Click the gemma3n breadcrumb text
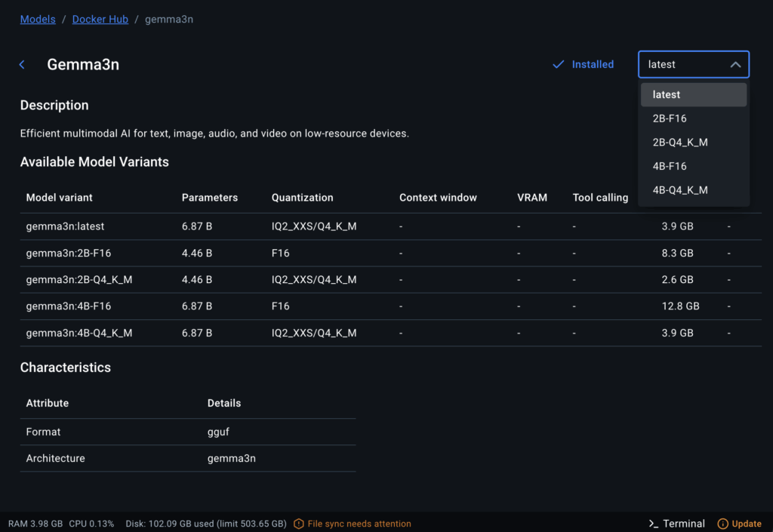Viewport: 773px width, 532px height. coord(169,19)
